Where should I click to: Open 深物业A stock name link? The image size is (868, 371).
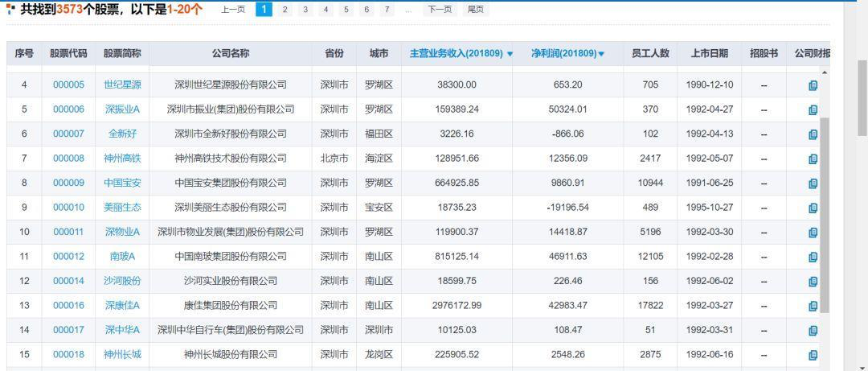coord(122,232)
